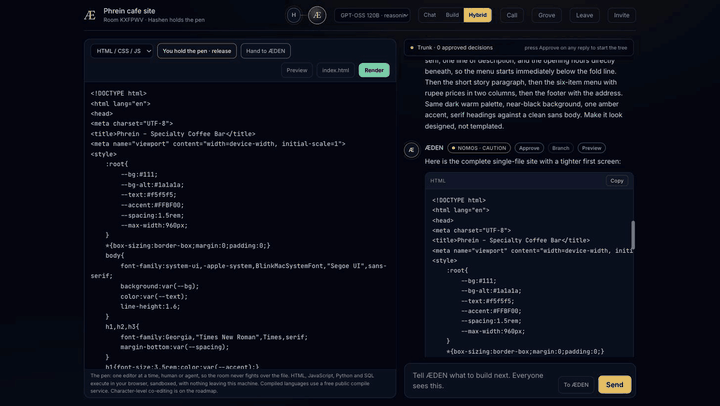
Task: Preview ÆDEN's reply code
Action: tap(591, 148)
